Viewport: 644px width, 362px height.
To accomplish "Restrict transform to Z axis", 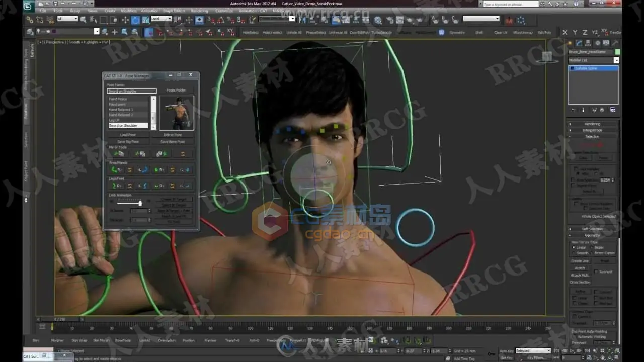I will (585, 32).
